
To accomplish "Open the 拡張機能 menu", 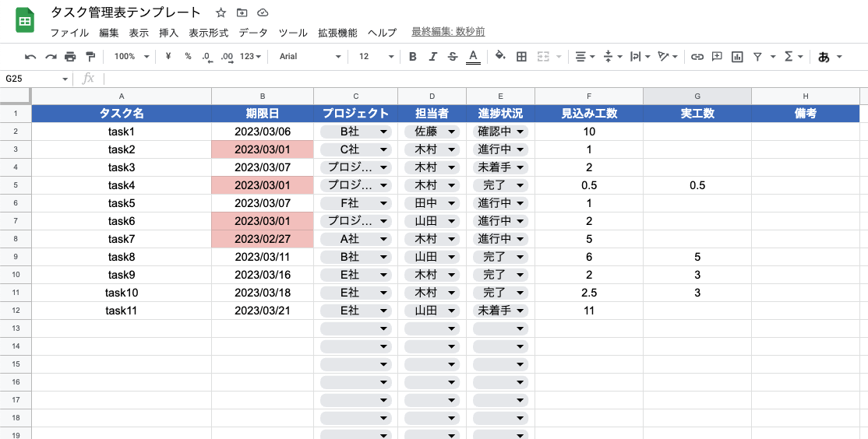I will (337, 33).
